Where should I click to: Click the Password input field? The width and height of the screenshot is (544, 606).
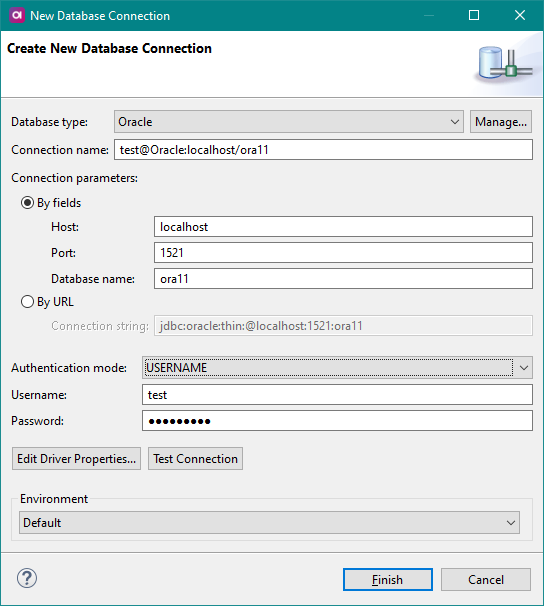pos(337,420)
